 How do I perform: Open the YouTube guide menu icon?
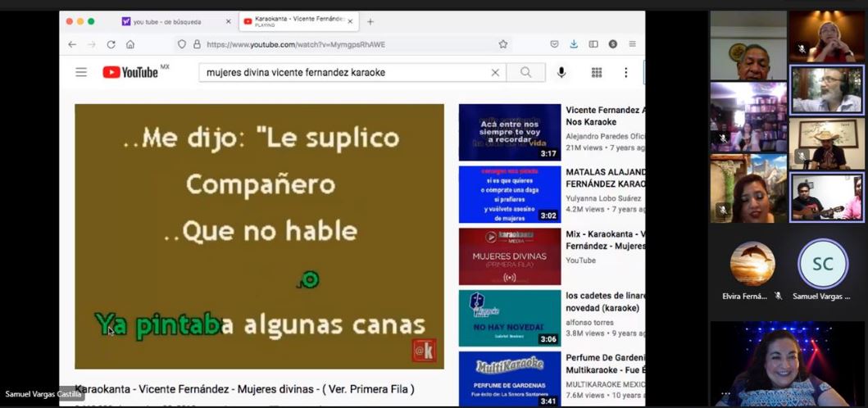pos(81,73)
